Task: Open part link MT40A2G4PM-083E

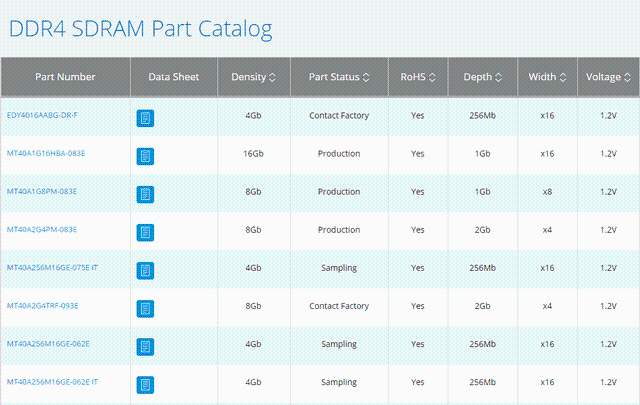Action: pyautogui.click(x=42, y=229)
